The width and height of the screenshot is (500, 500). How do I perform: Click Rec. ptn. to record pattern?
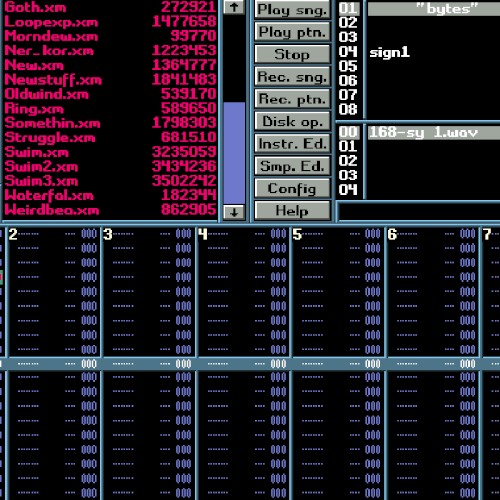click(x=292, y=99)
